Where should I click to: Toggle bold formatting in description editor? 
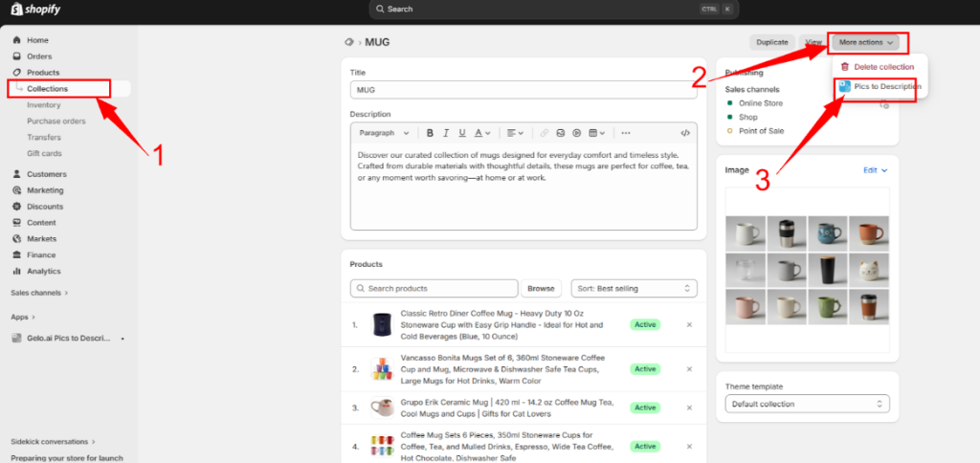[x=431, y=133]
